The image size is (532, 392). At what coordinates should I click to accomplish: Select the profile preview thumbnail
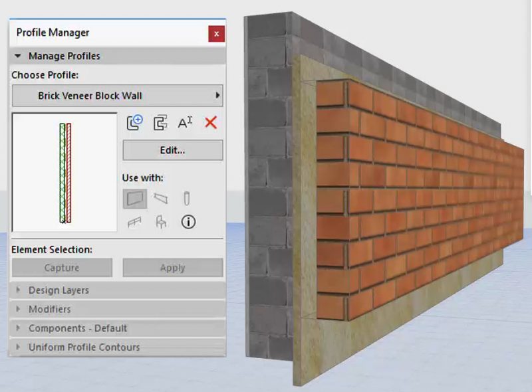click(x=63, y=171)
